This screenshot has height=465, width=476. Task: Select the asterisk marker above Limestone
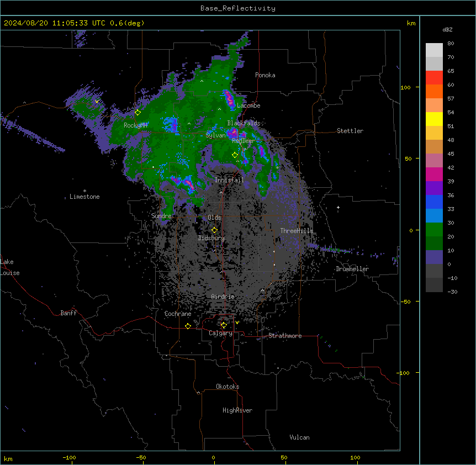coord(84,191)
